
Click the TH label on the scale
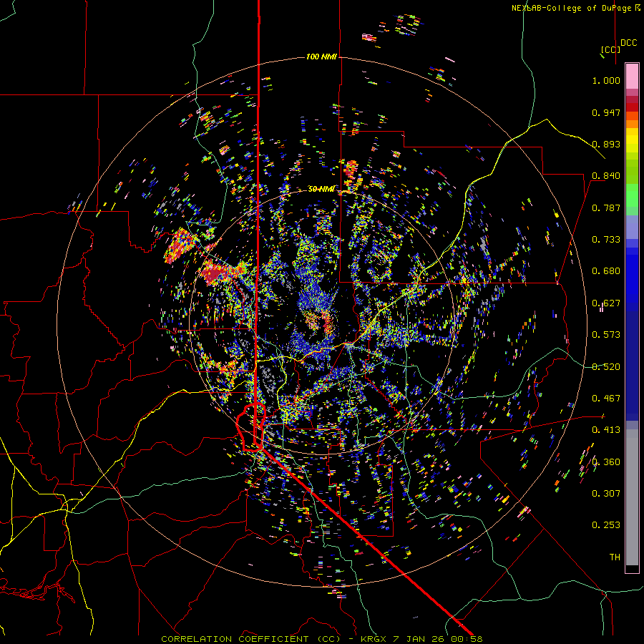point(615,557)
